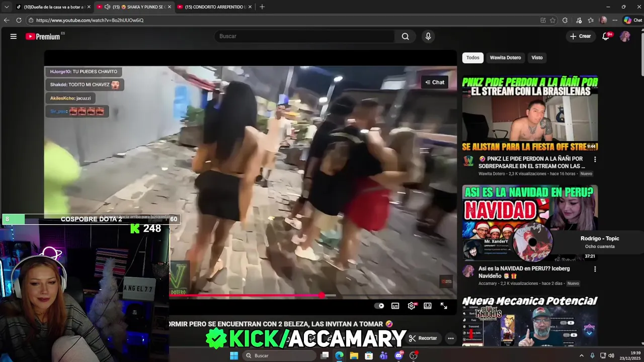Open the Edge browser profile avatar
Image resolution: width=644 pixels, height=362 pixels.
tap(603, 20)
